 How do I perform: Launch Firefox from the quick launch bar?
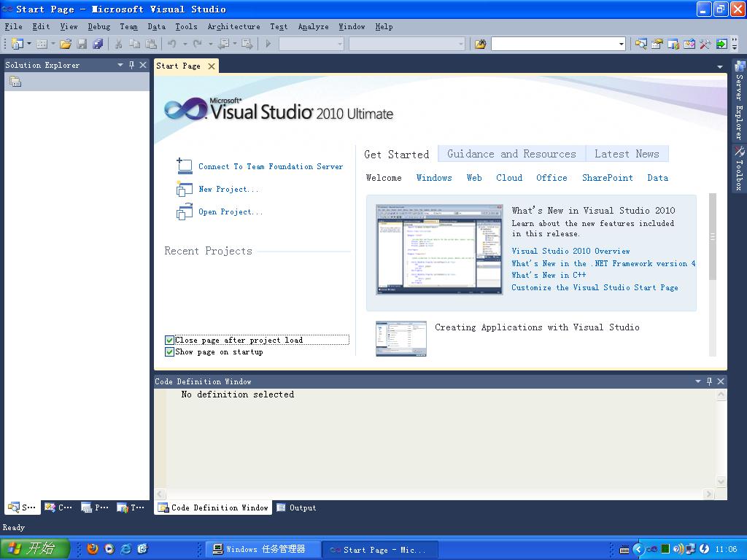93,549
